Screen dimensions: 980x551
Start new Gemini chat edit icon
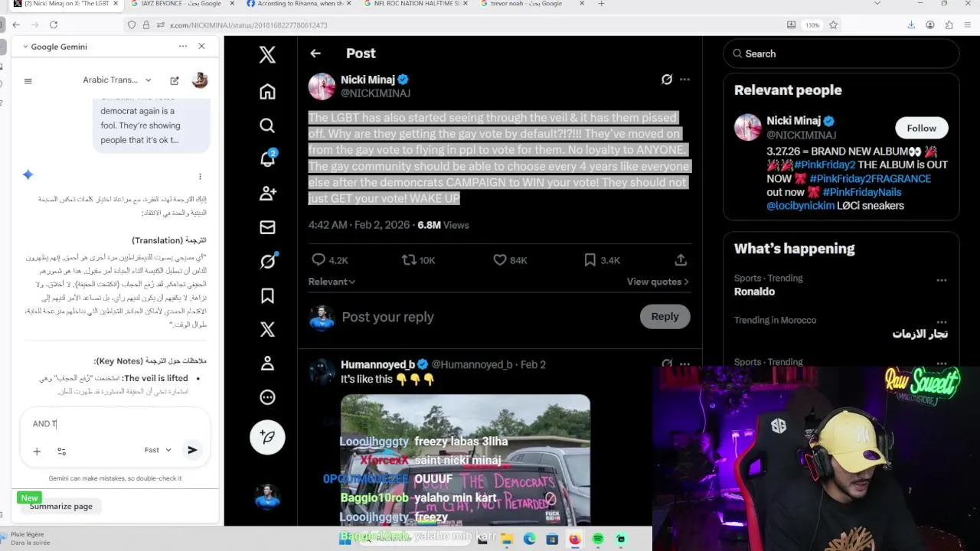click(x=175, y=80)
